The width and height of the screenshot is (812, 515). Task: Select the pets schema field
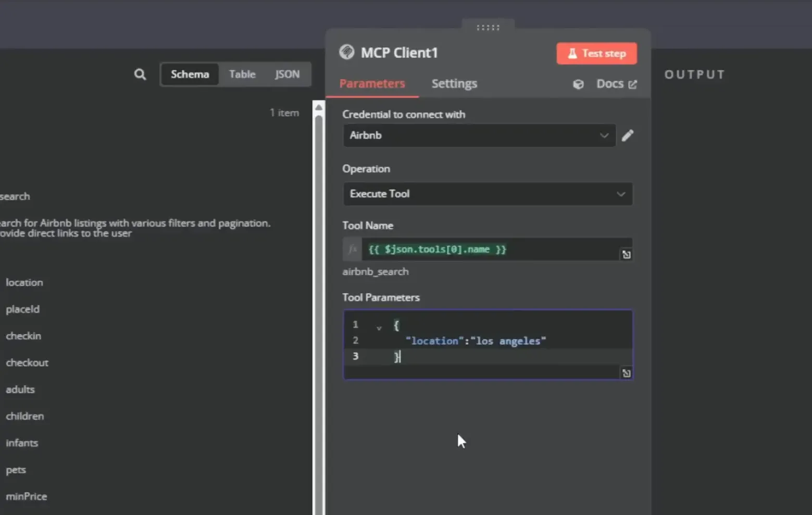click(x=16, y=470)
